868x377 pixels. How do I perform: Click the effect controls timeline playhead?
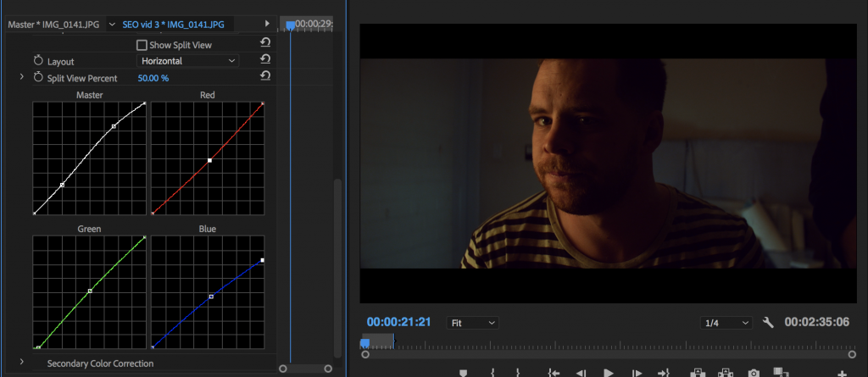pos(290,25)
